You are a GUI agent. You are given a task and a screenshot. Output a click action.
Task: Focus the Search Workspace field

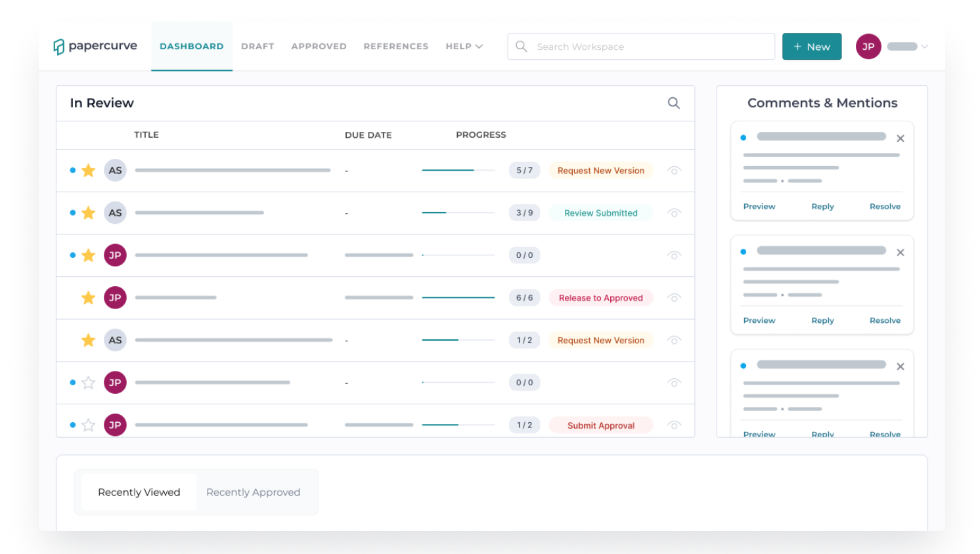(641, 47)
